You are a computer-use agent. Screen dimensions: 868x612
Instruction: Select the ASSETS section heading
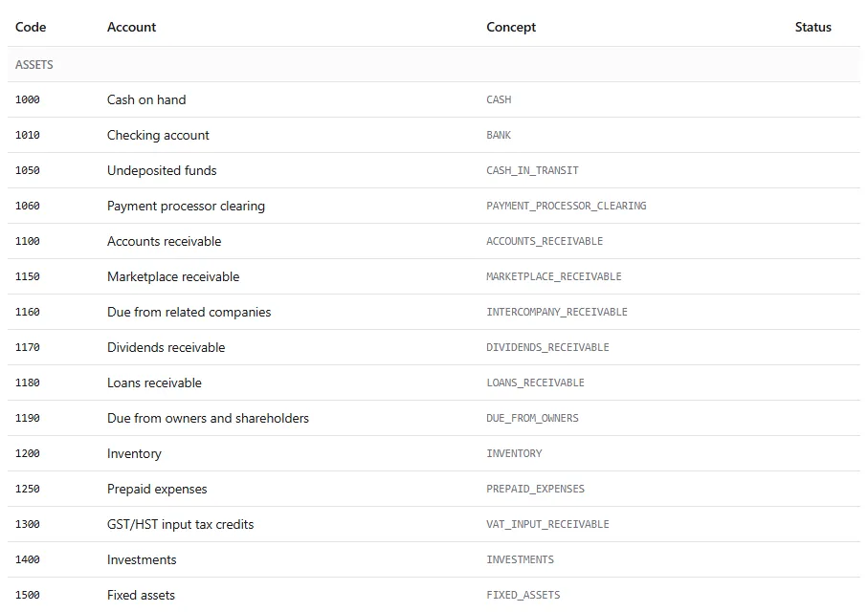(34, 65)
